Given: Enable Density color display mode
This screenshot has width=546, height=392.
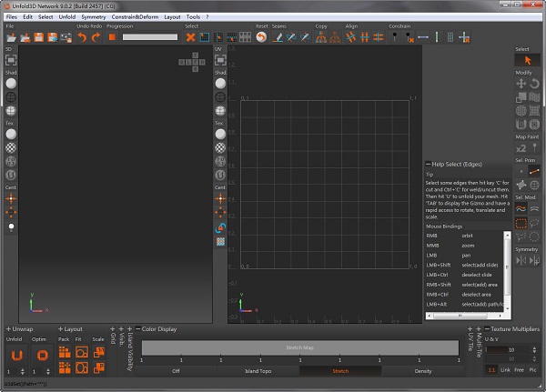Looking at the screenshot, I should (x=422, y=371).
